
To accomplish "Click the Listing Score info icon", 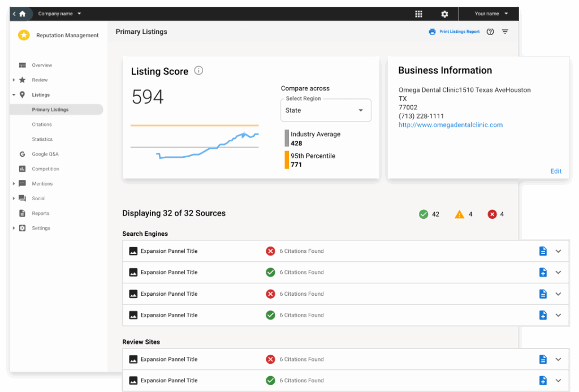I will tap(198, 71).
